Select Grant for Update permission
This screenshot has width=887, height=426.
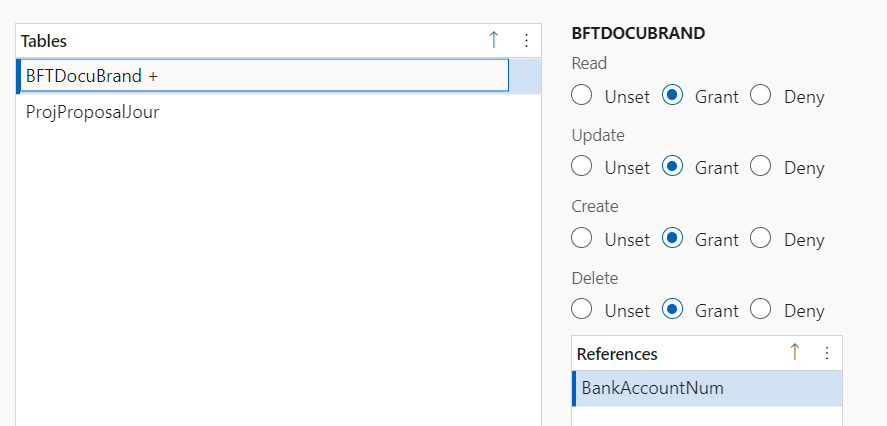pos(672,166)
